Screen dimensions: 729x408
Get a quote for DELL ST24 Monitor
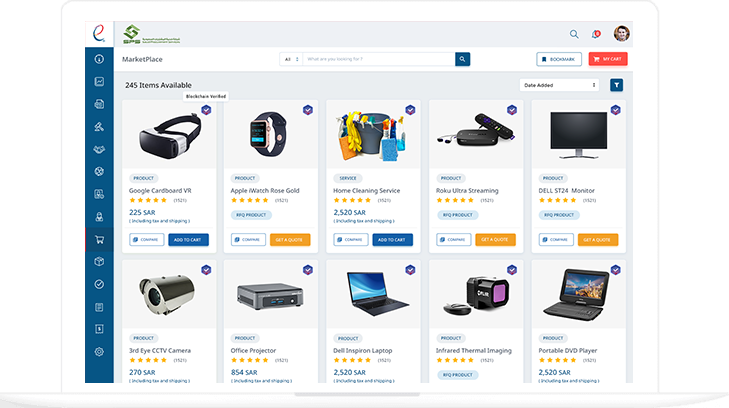[598, 240]
